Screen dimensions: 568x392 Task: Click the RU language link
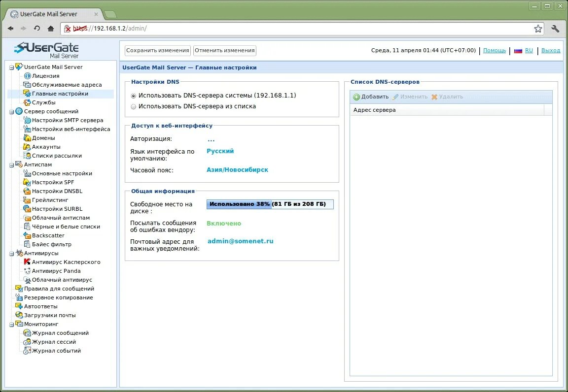(x=529, y=50)
